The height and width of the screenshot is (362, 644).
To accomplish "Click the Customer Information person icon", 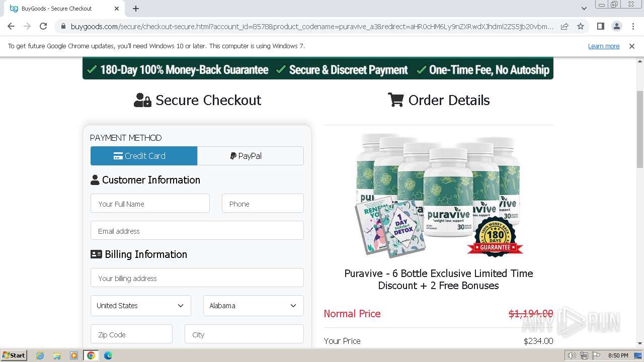I will tap(95, 180).
